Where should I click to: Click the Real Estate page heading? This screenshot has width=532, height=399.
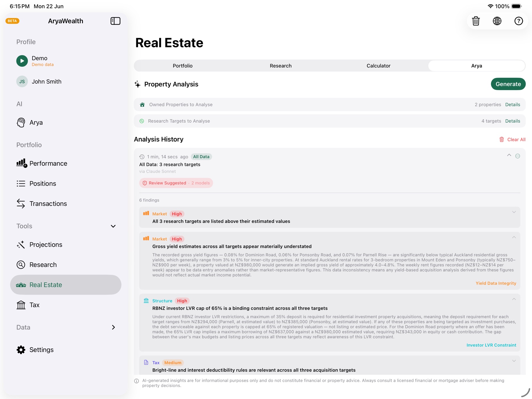pyautogui.click(x=169, y=43)
